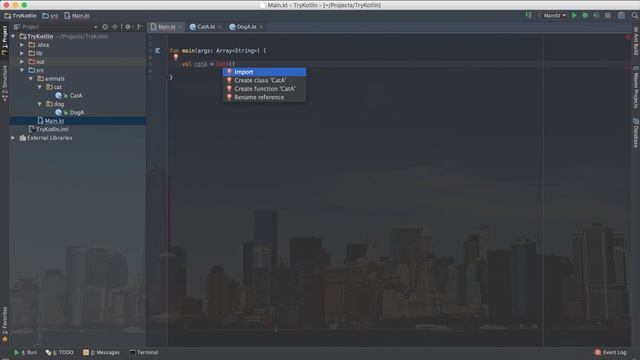The height and width of the screenshot is (360, 640).
Task: Expand the out folder
Action: (x=22, y=62)
